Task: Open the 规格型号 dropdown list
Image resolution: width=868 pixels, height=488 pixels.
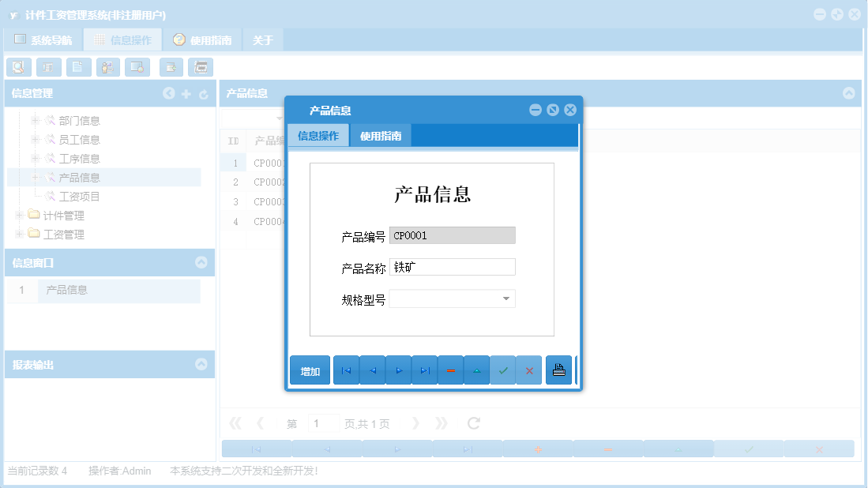Action: (506, 298)
